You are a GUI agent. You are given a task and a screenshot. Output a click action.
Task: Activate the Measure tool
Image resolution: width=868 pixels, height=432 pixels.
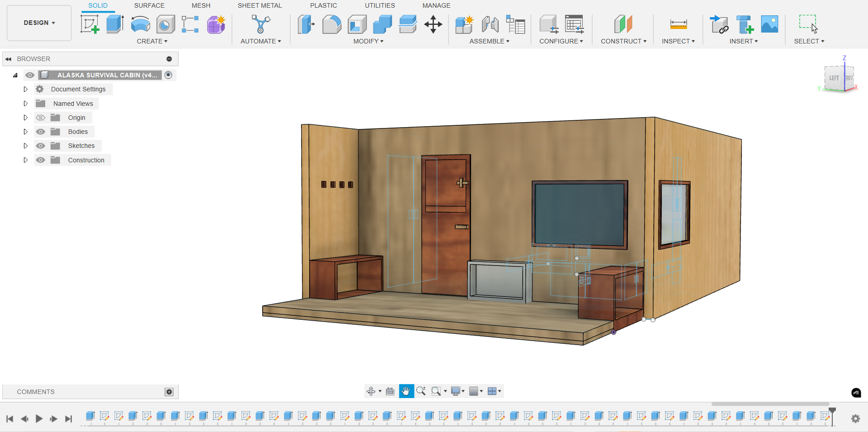(679, 24)
